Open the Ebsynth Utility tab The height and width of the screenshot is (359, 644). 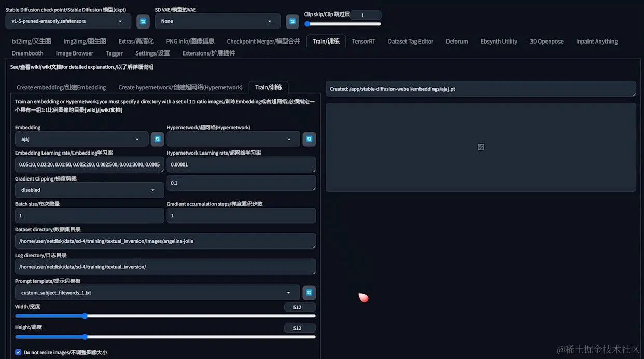pyautogui.click(x=499, y=42)
